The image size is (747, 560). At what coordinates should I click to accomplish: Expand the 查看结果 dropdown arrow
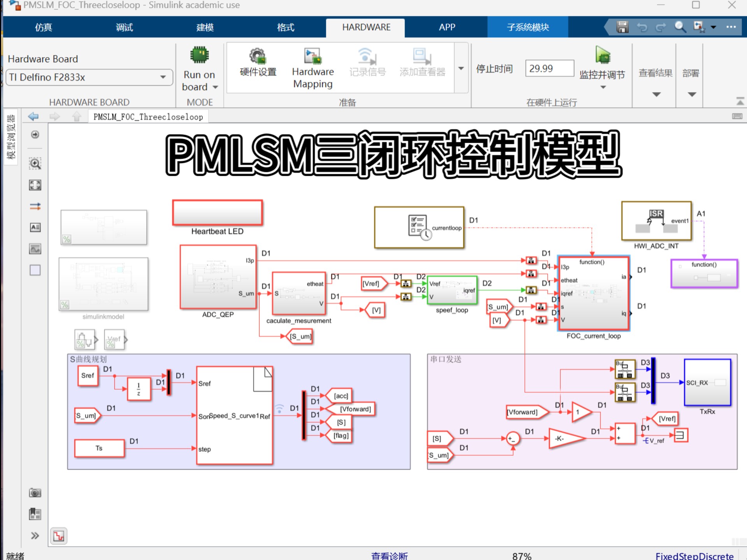coord(656,94)
